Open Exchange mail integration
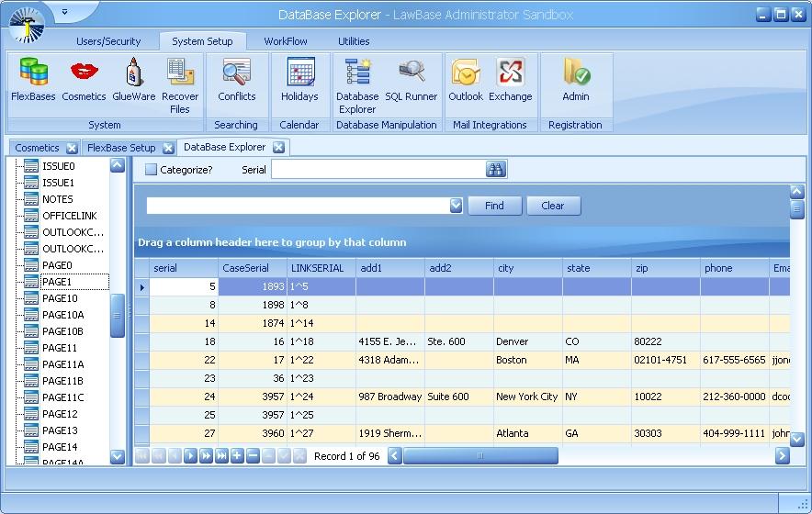Viewport: 812px width, 514px height. tap(511, 79)
